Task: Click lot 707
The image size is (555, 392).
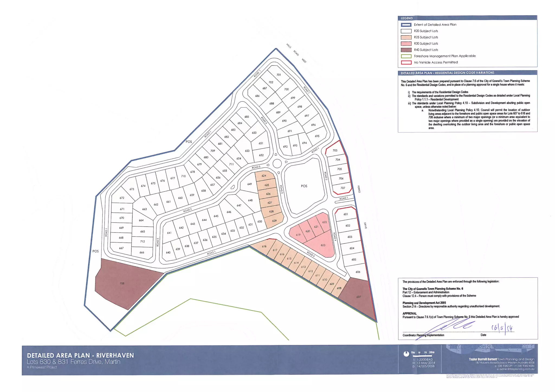Action: coord(343,188)
